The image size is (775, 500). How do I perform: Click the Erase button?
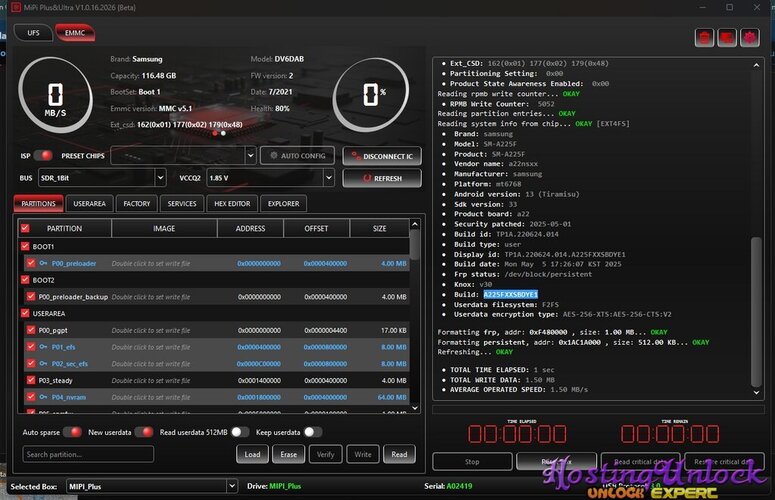click(289, 454)
